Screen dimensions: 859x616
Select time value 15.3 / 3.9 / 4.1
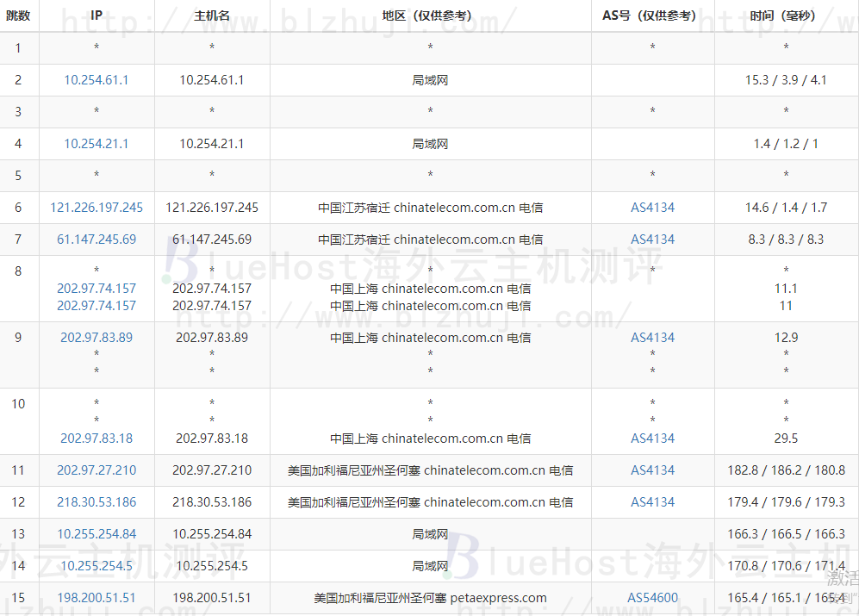pos(786,80)
